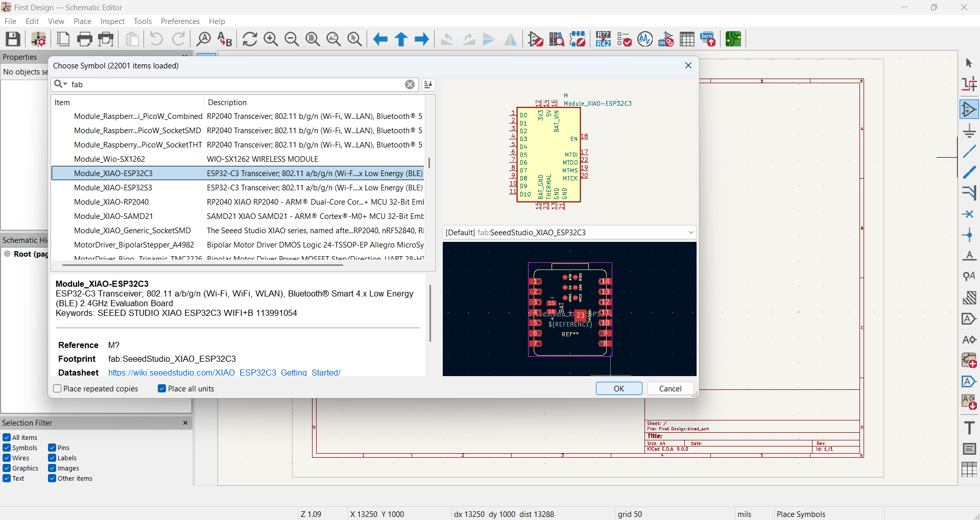
Task: Click Zoom to Fit icon
Action: click(x=313, y=39)
